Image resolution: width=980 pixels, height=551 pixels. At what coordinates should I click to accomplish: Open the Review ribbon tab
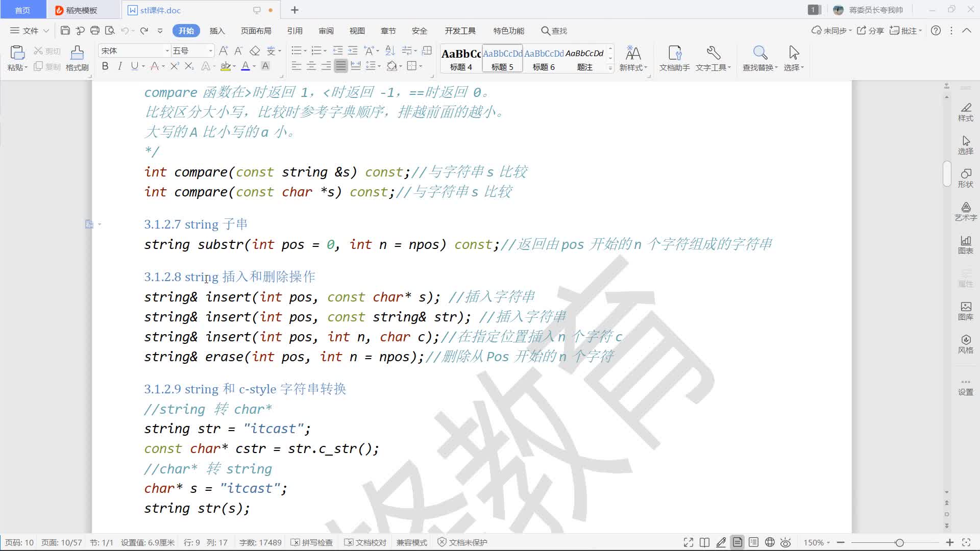pos(326,31)
